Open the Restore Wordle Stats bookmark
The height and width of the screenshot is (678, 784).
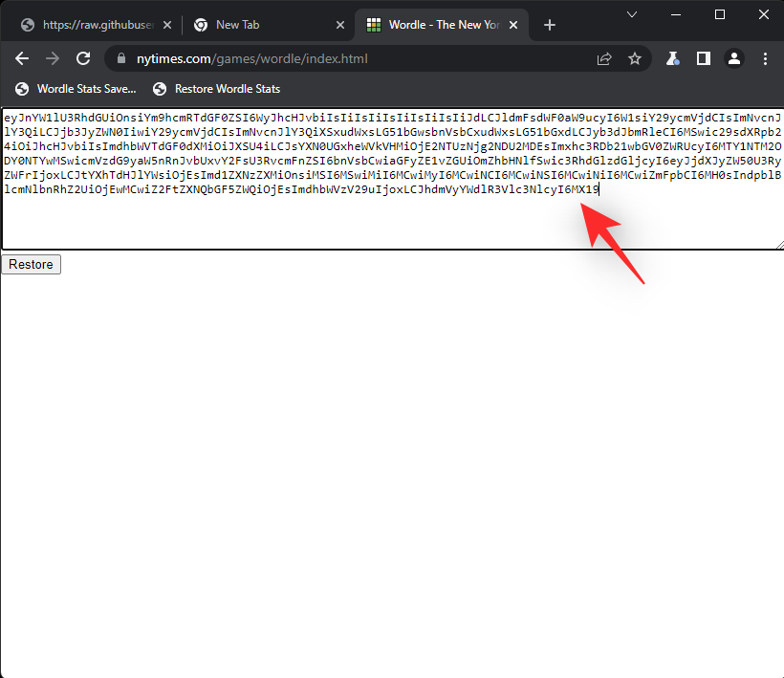tap(218, 89)
